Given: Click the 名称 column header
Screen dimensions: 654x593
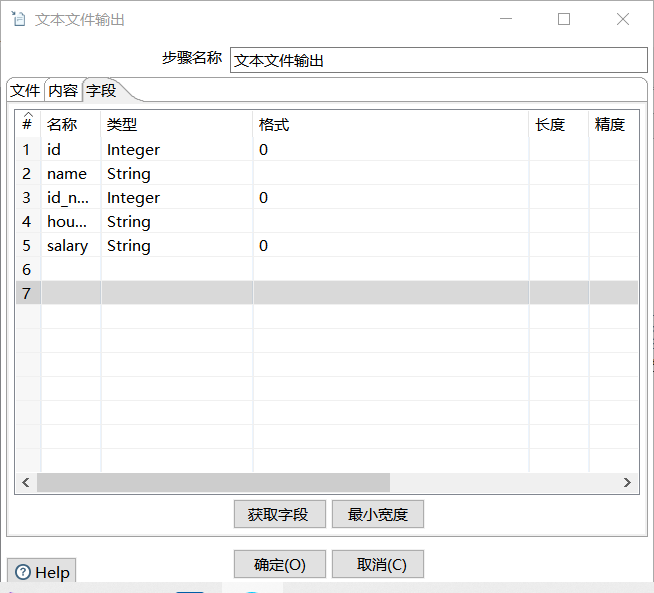Looking at the screenshot, I should [x=71, y=124].
